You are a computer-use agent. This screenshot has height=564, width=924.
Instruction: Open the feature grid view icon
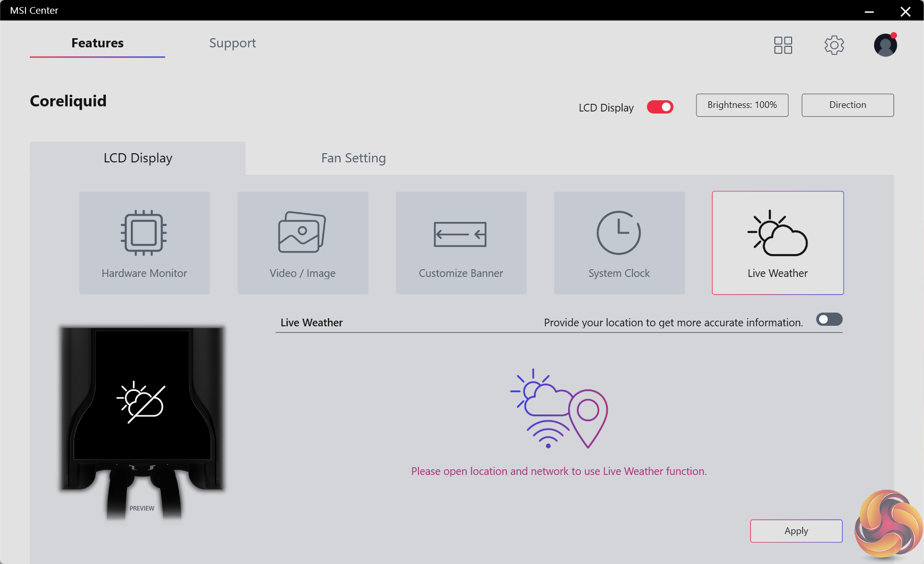(783, 45)
